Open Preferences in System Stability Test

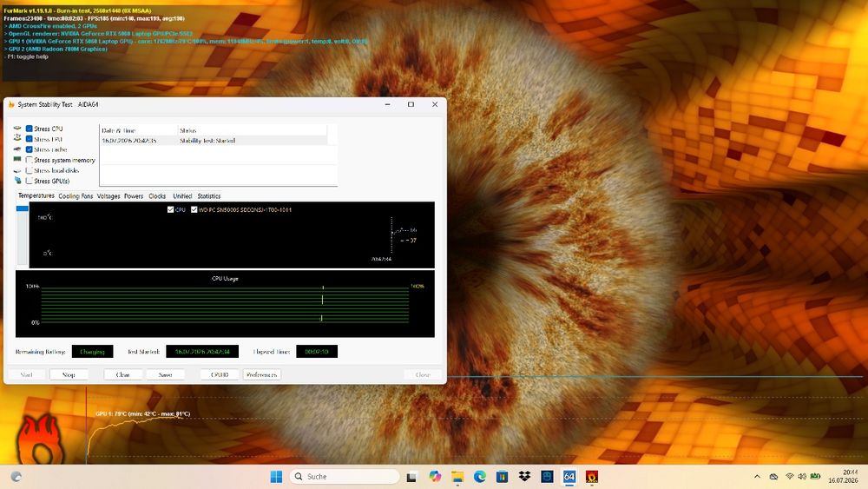click(262, 375)
